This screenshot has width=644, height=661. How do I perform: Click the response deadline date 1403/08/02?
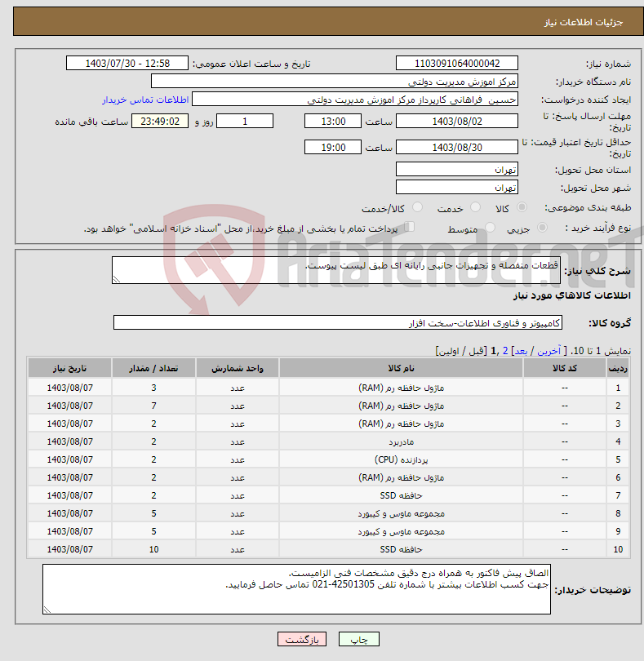(457, 122)
